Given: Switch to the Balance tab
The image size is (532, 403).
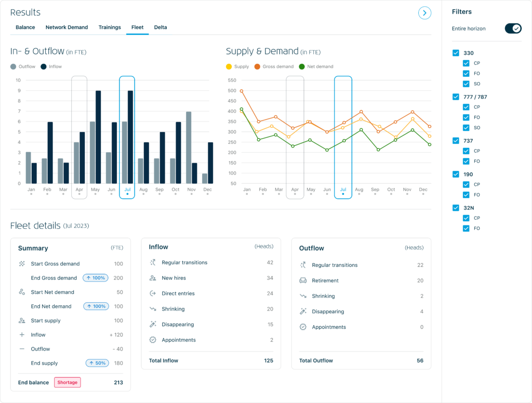Looking at the screenshot, I should point(25,27).
